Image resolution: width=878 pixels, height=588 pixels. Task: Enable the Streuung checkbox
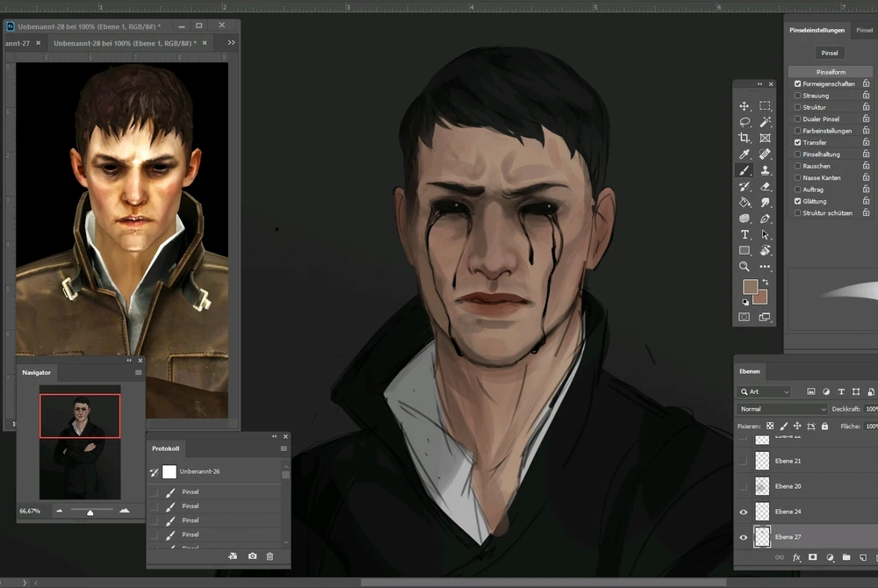coord(797,96)
